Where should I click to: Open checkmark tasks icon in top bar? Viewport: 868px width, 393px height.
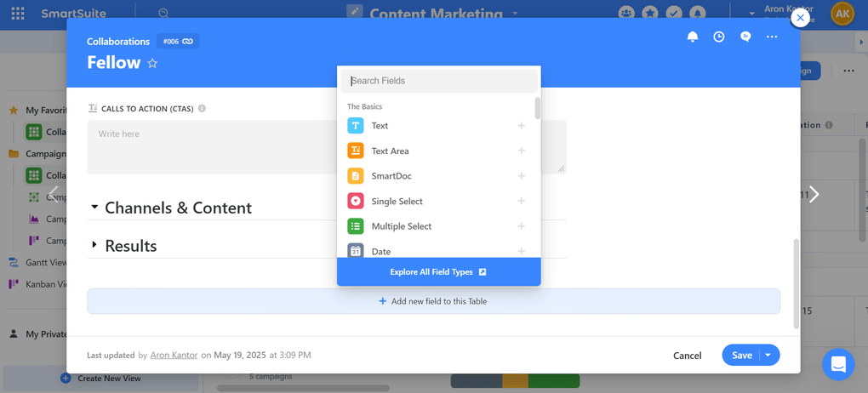tap(674, 14)
